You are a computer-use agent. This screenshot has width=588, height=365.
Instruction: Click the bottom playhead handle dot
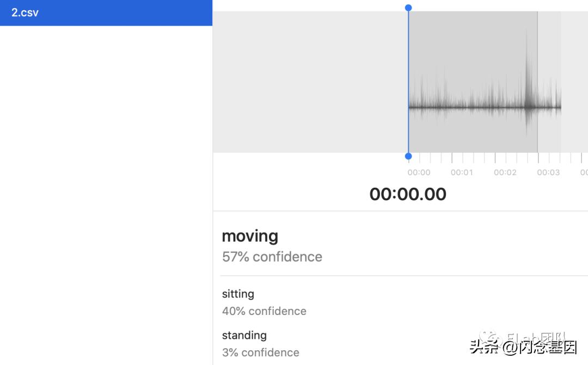[x=408, y=157]
